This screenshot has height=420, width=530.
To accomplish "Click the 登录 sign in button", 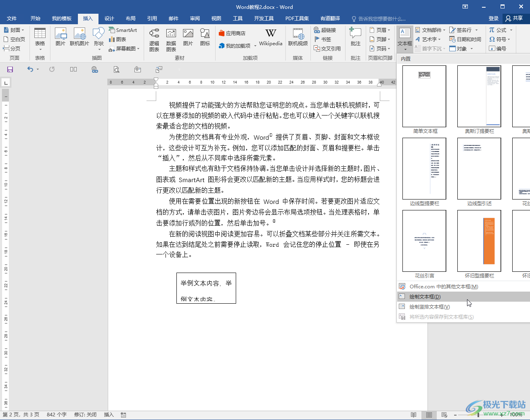I will (x=494, y=19).
